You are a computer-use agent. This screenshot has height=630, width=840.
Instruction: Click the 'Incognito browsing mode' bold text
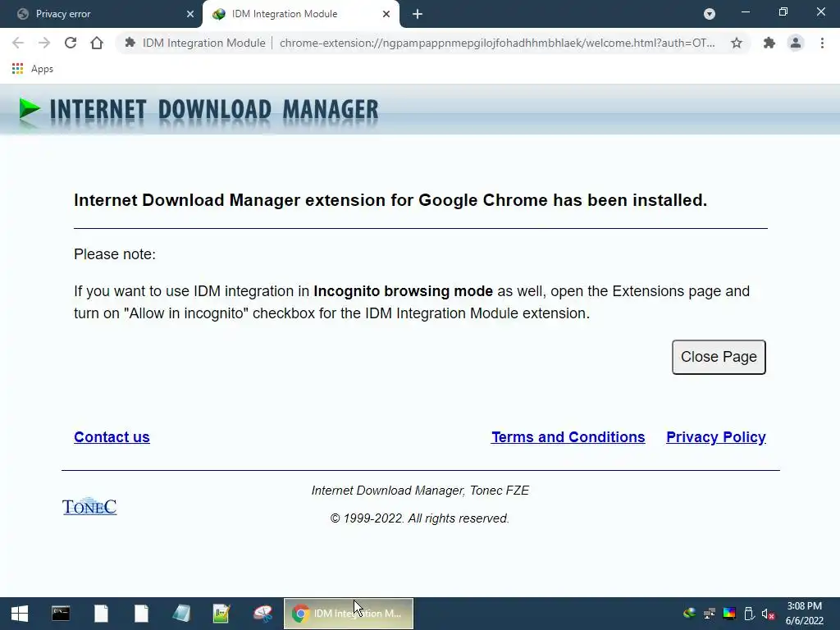point(403,291)
